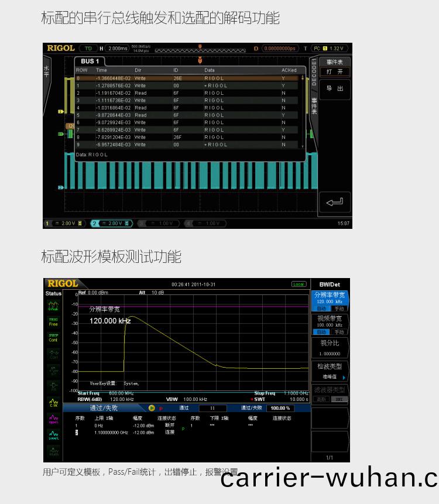439x504 pixels.
Task: Expand the 水平 side panel tab
Action: [47, 71]
